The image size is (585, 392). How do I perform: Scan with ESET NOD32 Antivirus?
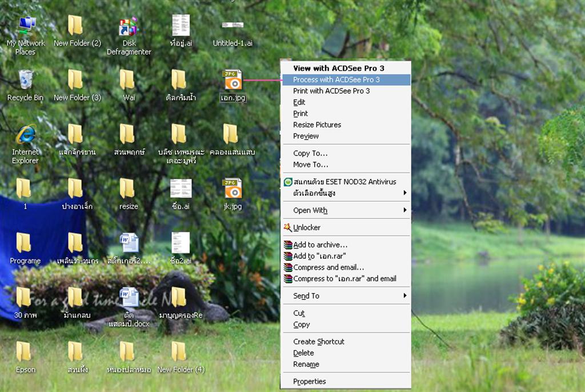[344, 182]
